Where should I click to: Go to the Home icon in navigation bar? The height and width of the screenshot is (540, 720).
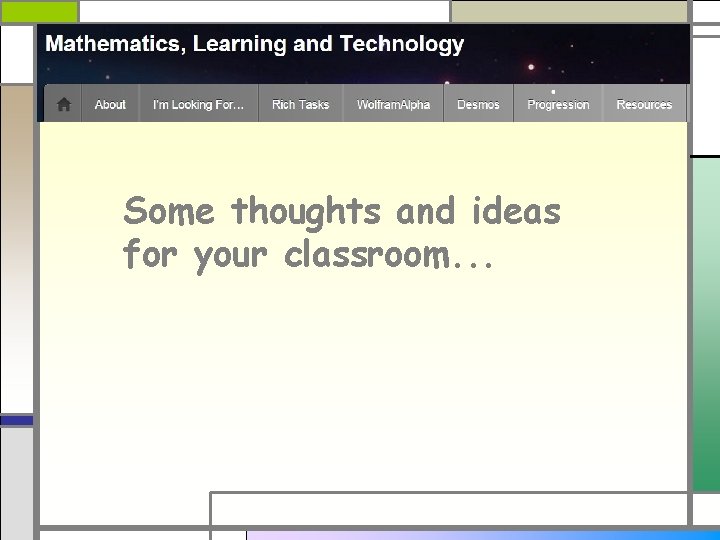point(64,104)
